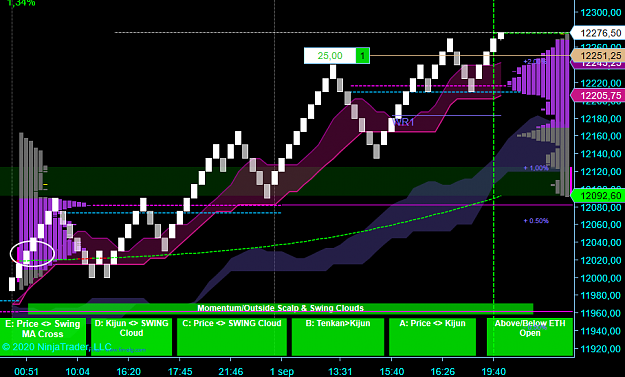The width and height of the screenshot is (625, 377).
Task: Click the 12276,50 current price marker
Action: 597,33
